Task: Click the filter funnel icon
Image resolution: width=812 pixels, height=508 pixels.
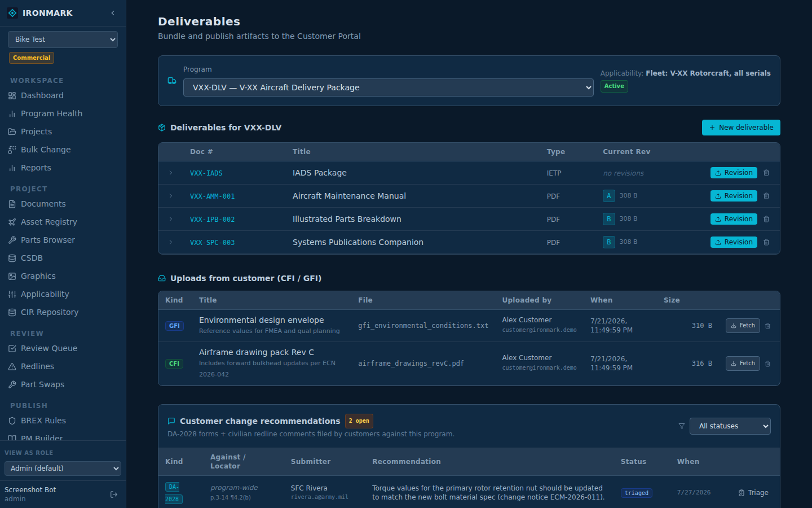Action: point(682,426)
